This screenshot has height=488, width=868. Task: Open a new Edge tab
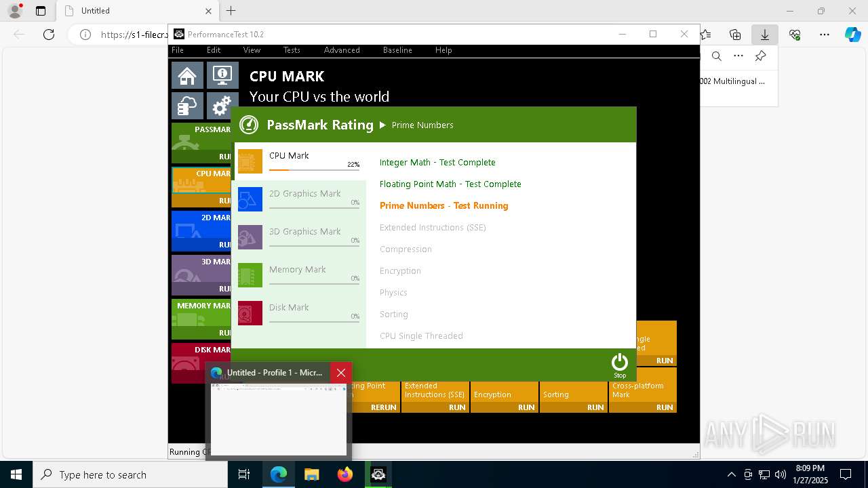click(x=231, y=11)
